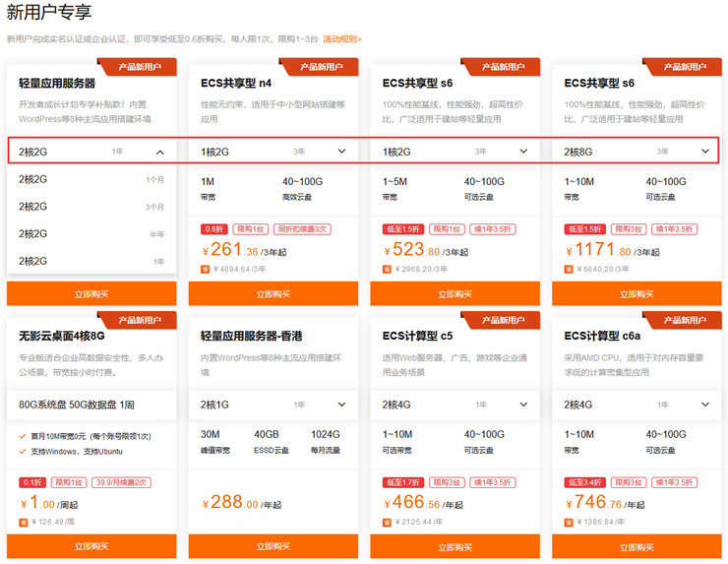
Task: Open the 活动规则 link
Action: pyautogui.click(x=341, y=39)
